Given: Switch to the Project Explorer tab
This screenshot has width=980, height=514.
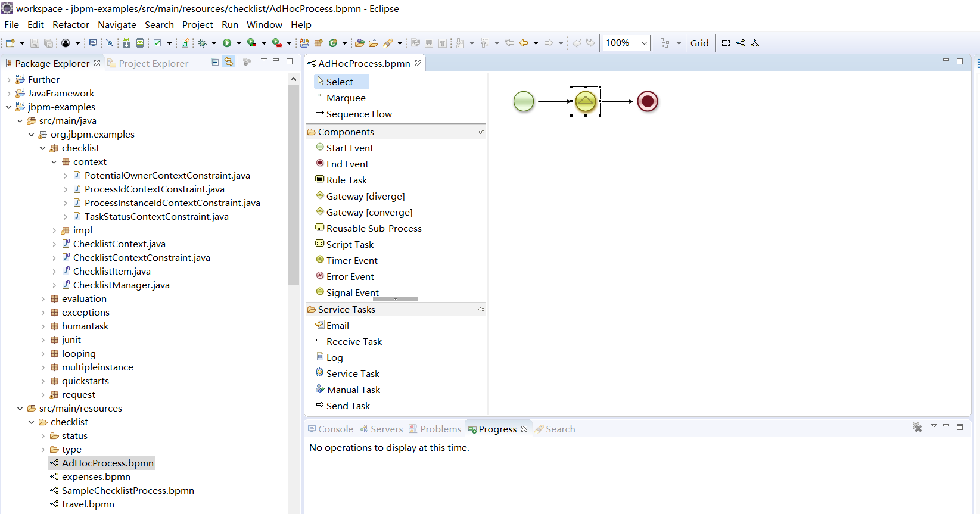Looking at the screenshot, I should click(148, 63).
